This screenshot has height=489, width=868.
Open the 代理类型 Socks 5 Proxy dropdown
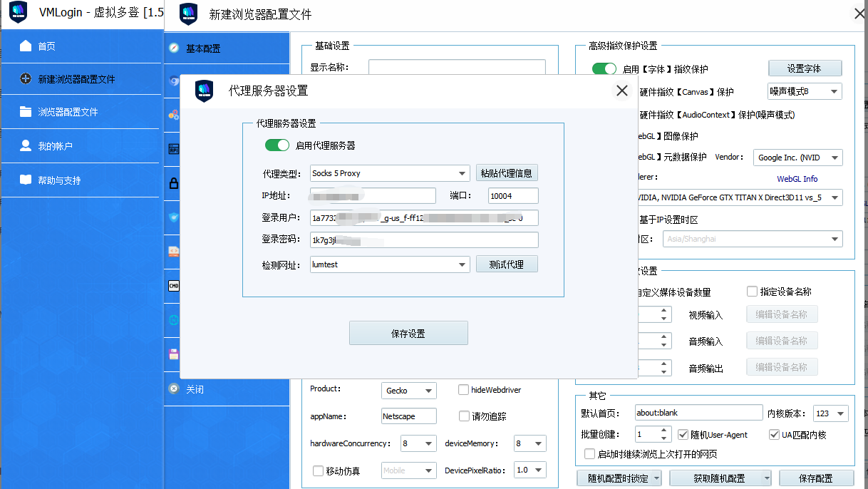tap(389, 173)
